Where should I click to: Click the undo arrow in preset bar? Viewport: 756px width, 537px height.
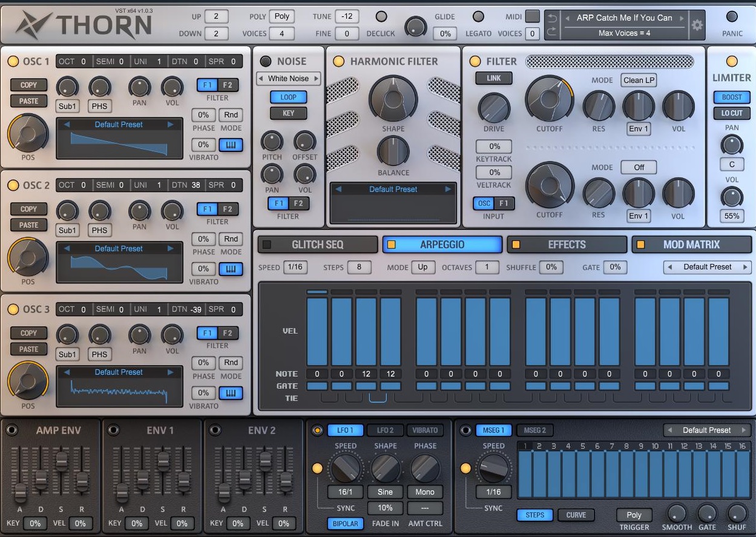tap(551, 18)
